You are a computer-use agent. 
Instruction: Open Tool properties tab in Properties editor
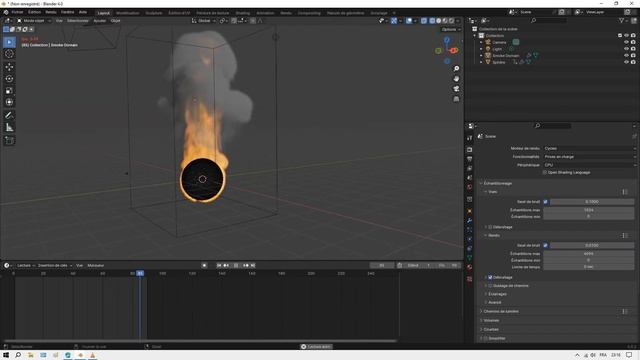pyautogui.click(x=469, y=138)
